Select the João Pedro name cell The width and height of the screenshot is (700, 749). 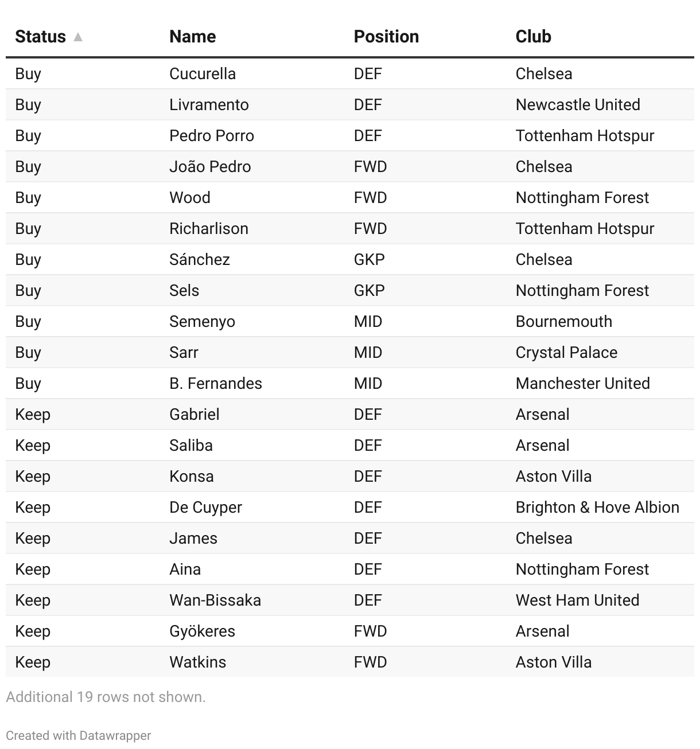point(210,167)
